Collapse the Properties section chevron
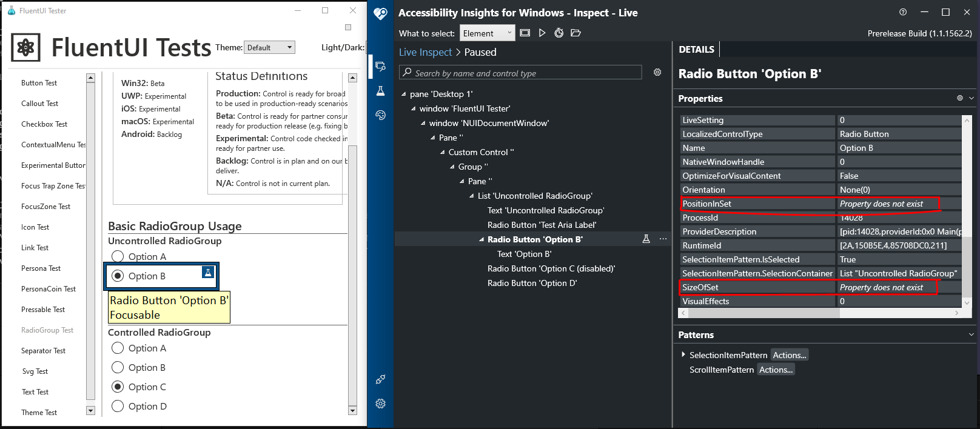The height and width of the screenshot is (429, 980). pyautogui.click(x=972, y=98)
